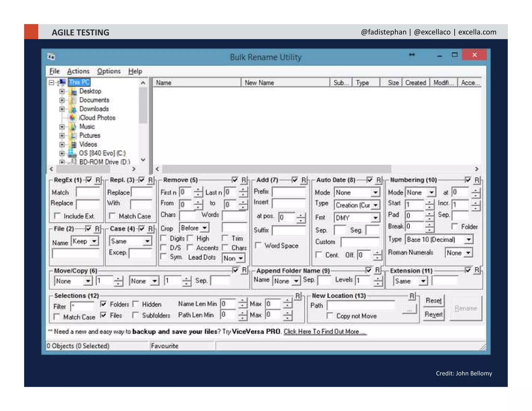Viewport: 532px width, 411px height.
Task: Open the Options menu
Action: [109, 71]
